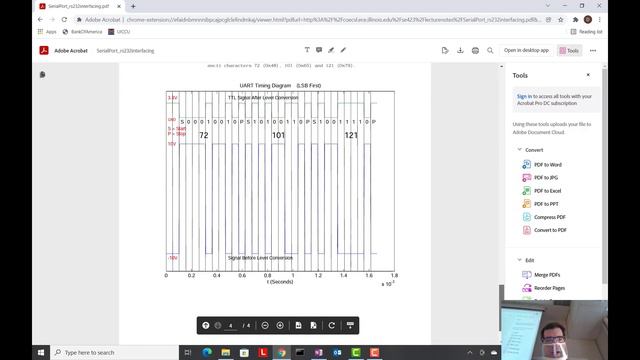Click the Share file icon

point(445,50)
